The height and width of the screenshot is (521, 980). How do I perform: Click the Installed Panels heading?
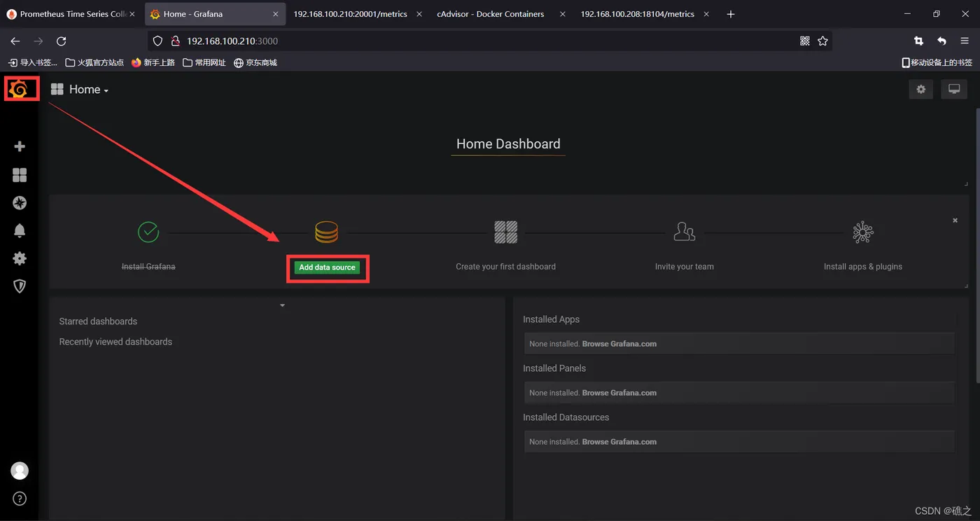click(x=554, y=368)
